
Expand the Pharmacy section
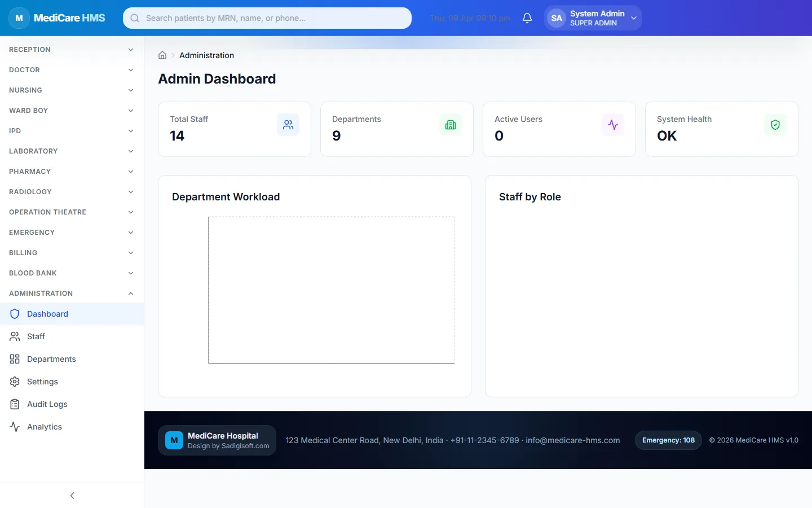(72, 172)
